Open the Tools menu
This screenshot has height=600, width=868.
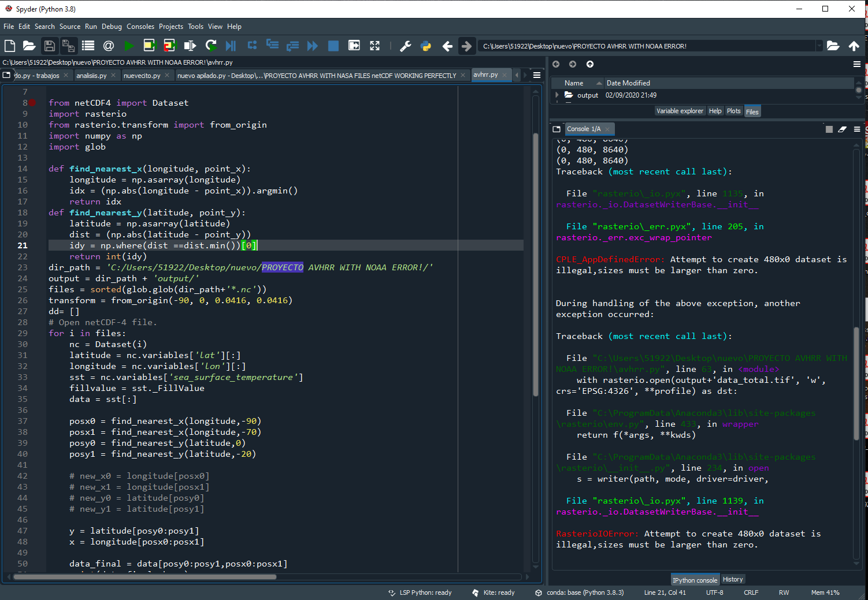195,27
